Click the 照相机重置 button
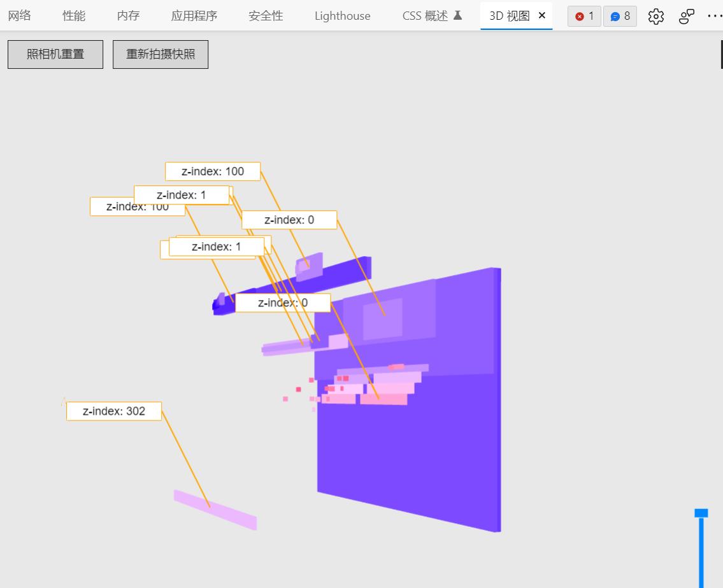723x588 pixels. tap(55, 54)
